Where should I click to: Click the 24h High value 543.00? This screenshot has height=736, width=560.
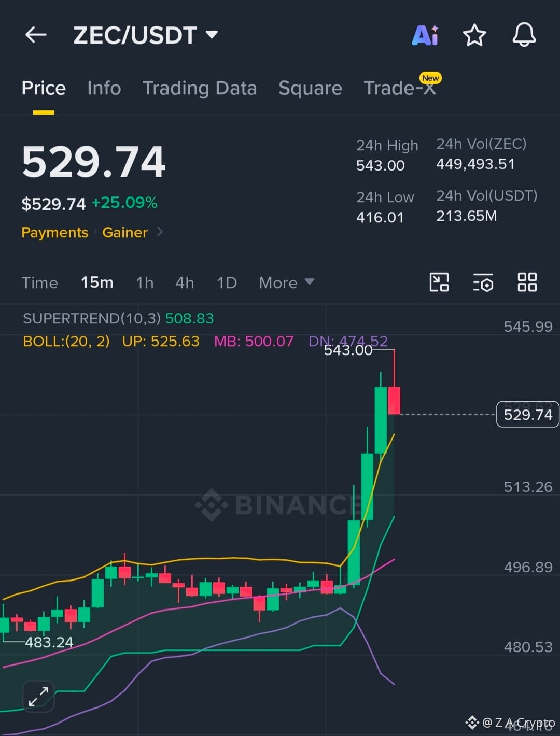coord(380,166)
